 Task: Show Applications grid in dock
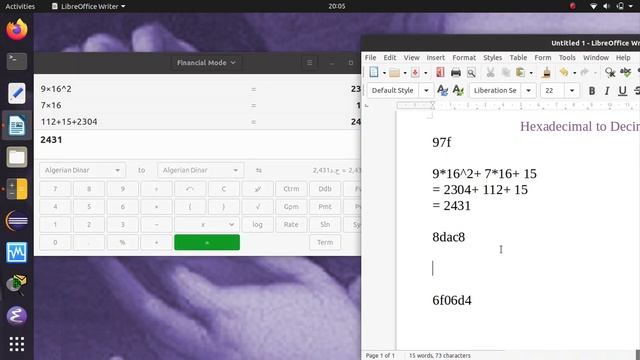(x=17, y=344)
